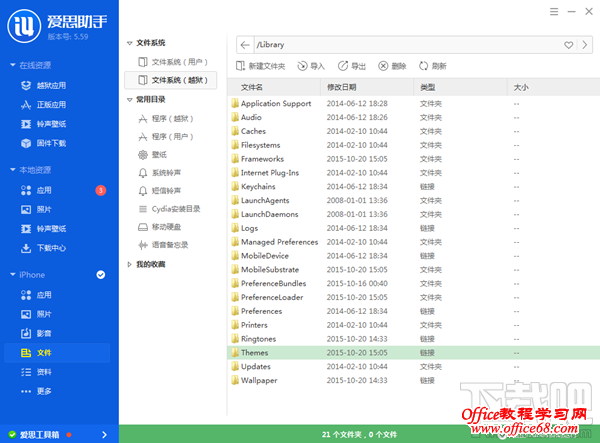The image size is (600, 443).
Task: Collapse the iPhone section
Action: coord(13,274)
